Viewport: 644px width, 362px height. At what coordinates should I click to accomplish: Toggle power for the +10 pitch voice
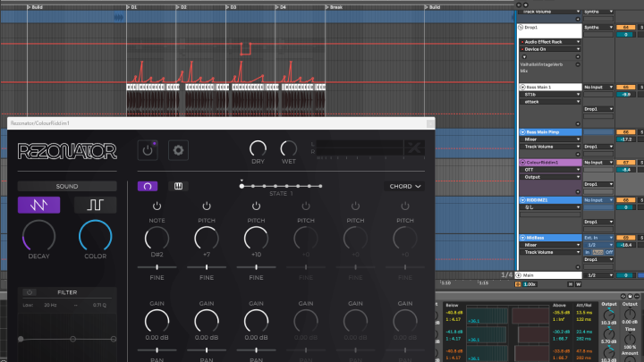pyautogui.click(x=257, y=206)
